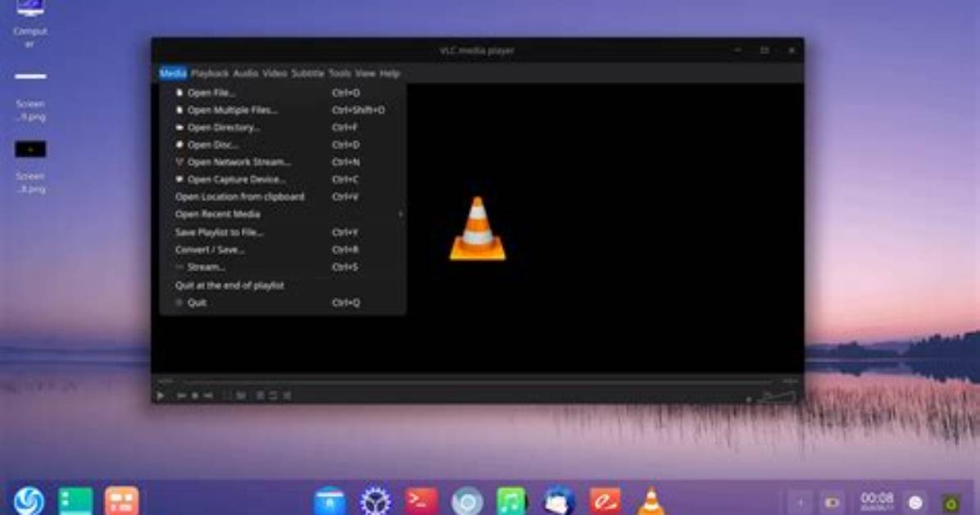Open the Tools menu
980x515 pixels.
[x=340, y=73]
